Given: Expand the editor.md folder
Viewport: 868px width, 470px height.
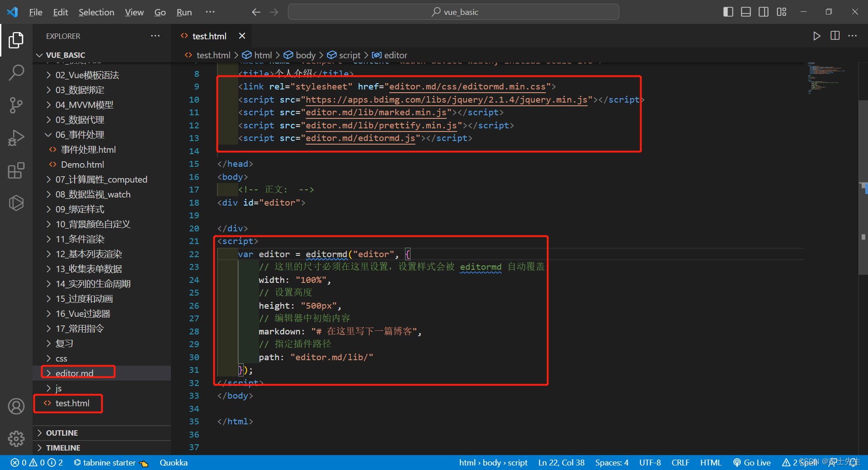Looking at the screenshot, I should click(x=102, y=373).
